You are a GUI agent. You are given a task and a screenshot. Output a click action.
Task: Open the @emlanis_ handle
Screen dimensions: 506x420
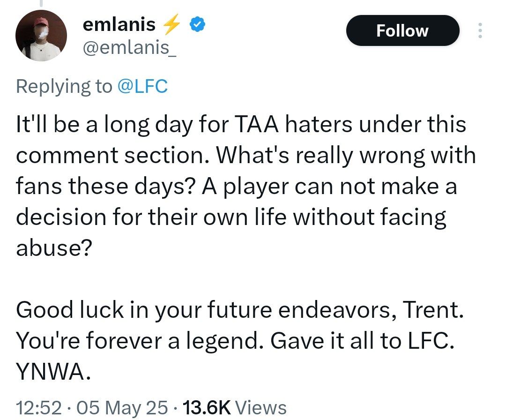click(130, 48)
